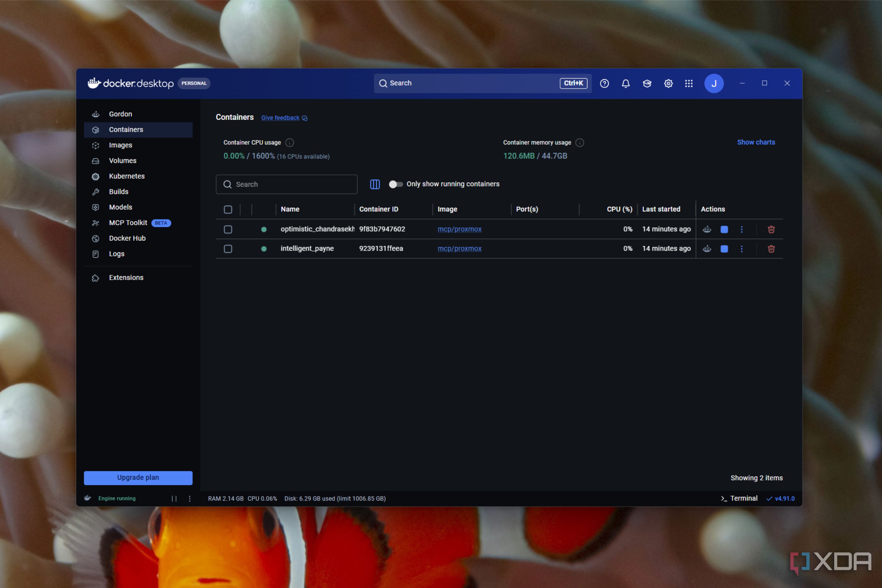Screen dimensions: 882x588
Task: Open Kubernetes in the sidebar
Action: click(x=138, y=176)
